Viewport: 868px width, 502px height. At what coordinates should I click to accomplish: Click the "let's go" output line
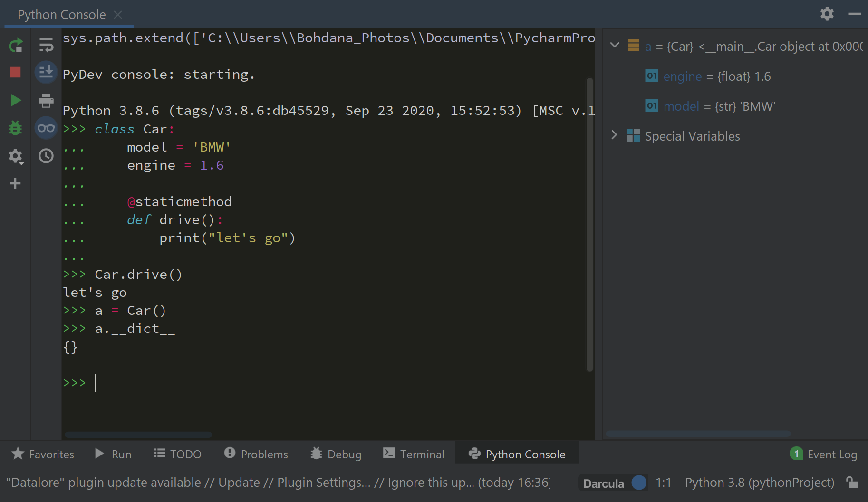95,293
